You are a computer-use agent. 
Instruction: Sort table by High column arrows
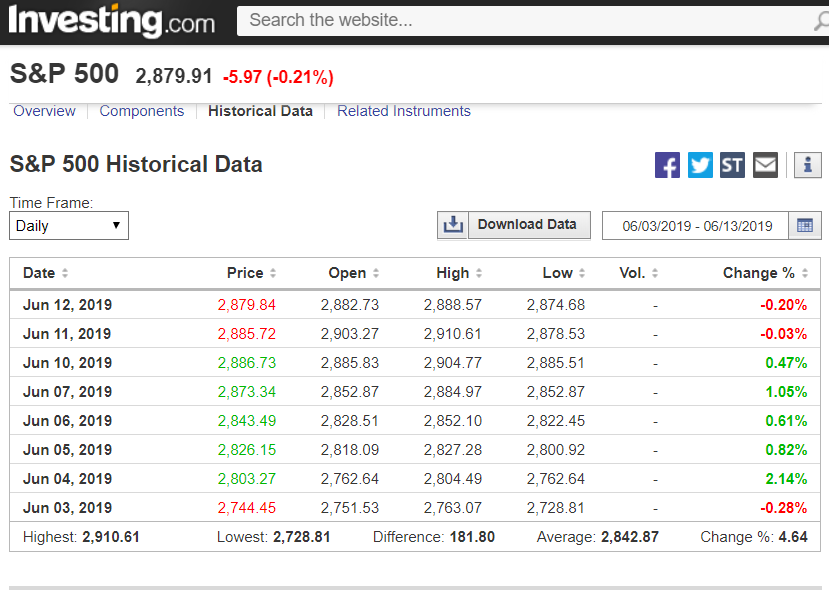(479, 273)
